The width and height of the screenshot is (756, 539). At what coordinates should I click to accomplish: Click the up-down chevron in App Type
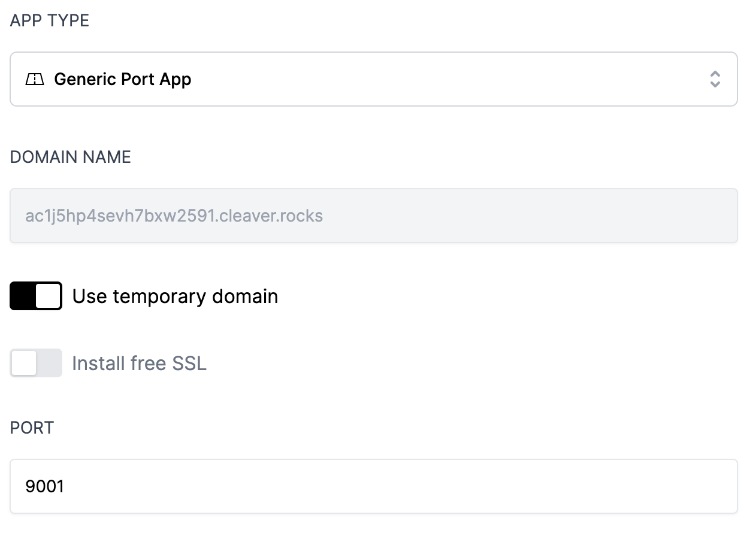715,79
